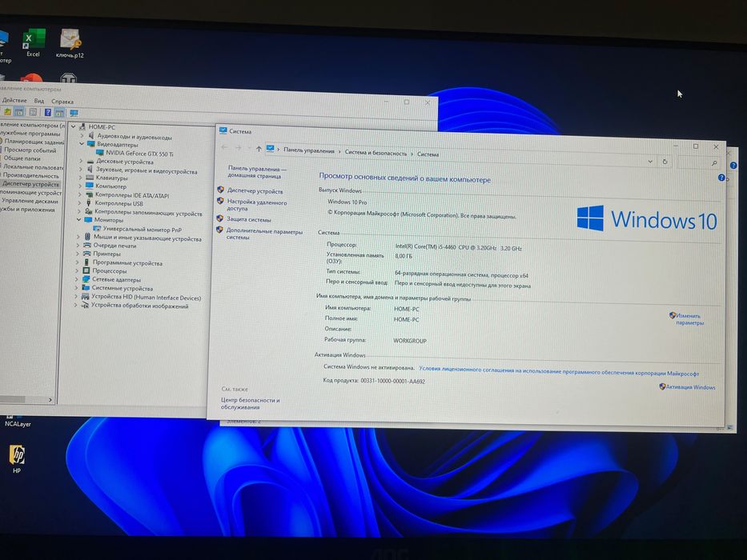Click the green-arrow folder icon in the Computer Management toolbar

click(x=8, y=112)
